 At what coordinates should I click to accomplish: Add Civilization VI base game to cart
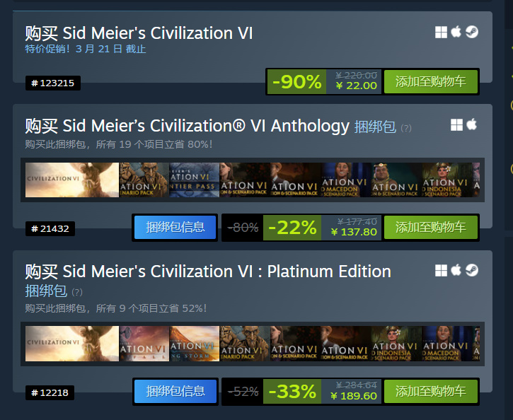coord(431,82)
